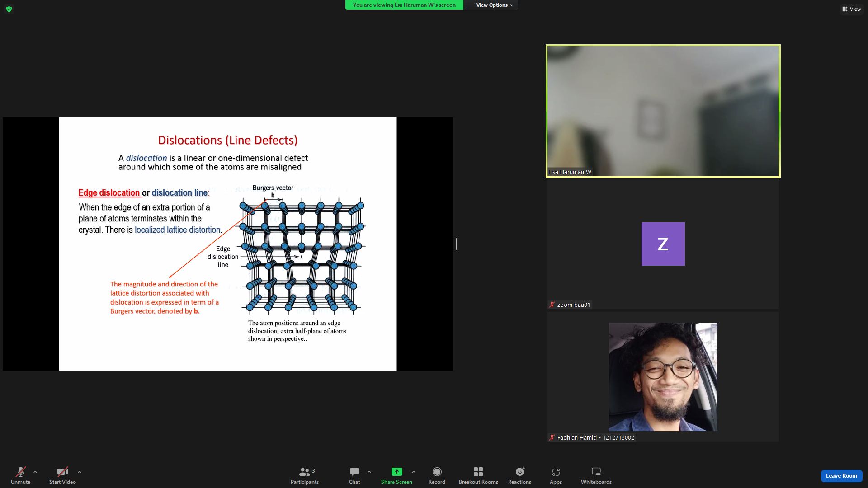Image resolution: width=868 pixels, height=488 pixels.
Task: Click the blue italic word "dislocation"
Action: 146,158
